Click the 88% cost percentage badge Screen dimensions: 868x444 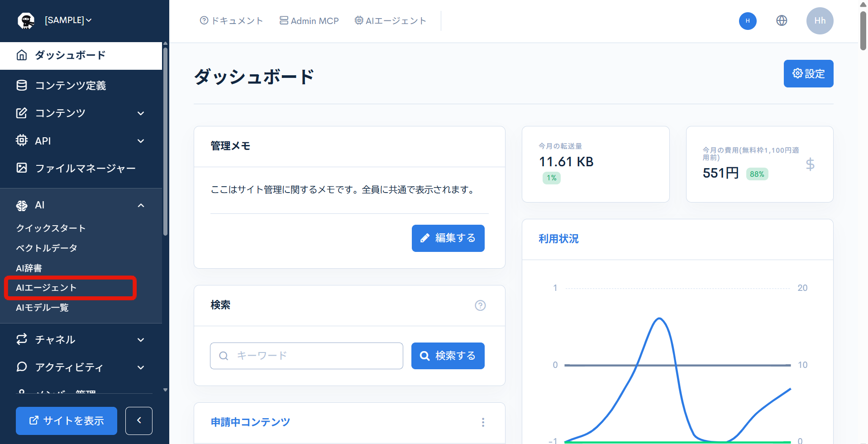757,174
